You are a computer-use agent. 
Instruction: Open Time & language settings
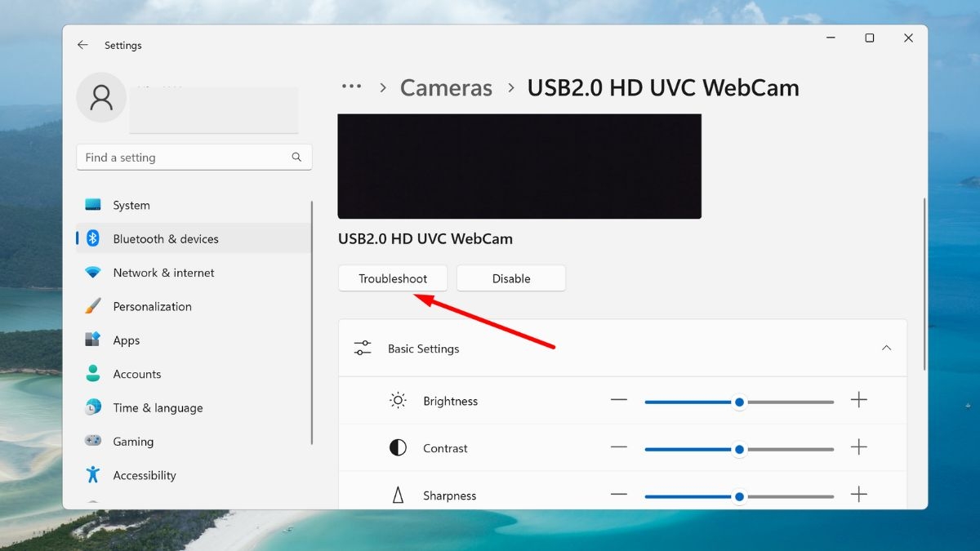194,407
